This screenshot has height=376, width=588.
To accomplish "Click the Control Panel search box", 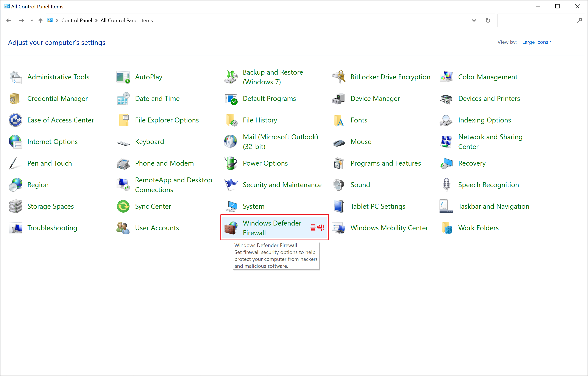I will pyautogui.click(x=537, y=20).
